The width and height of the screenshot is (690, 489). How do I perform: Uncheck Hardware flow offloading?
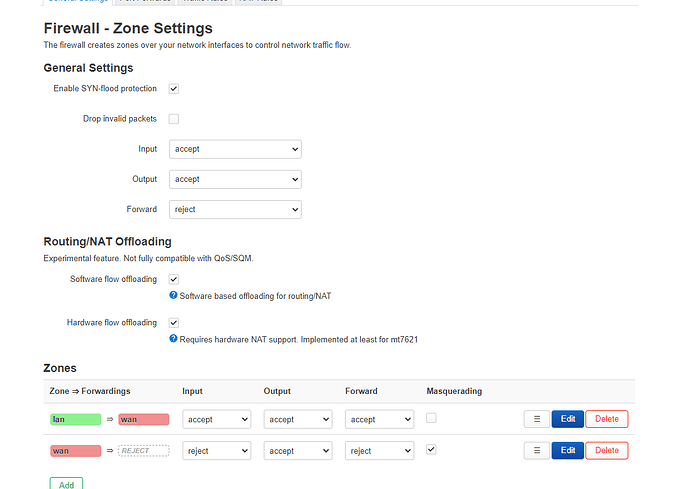tap(174, 323)
